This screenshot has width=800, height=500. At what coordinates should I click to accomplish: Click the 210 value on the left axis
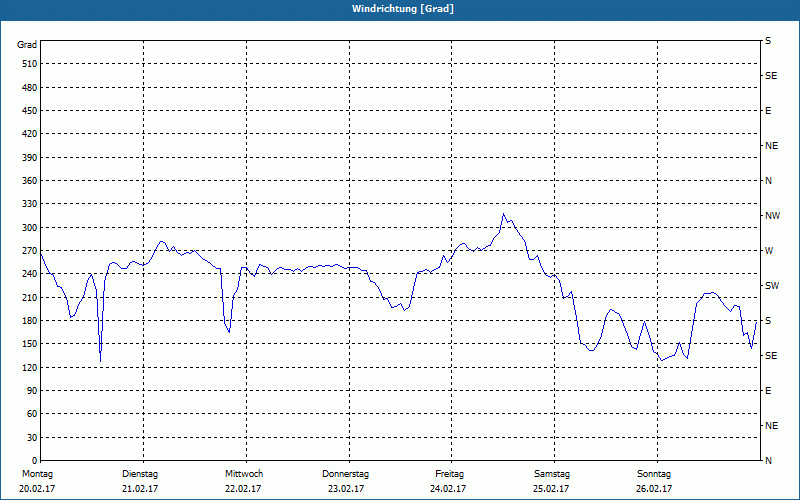coord(30,297)
